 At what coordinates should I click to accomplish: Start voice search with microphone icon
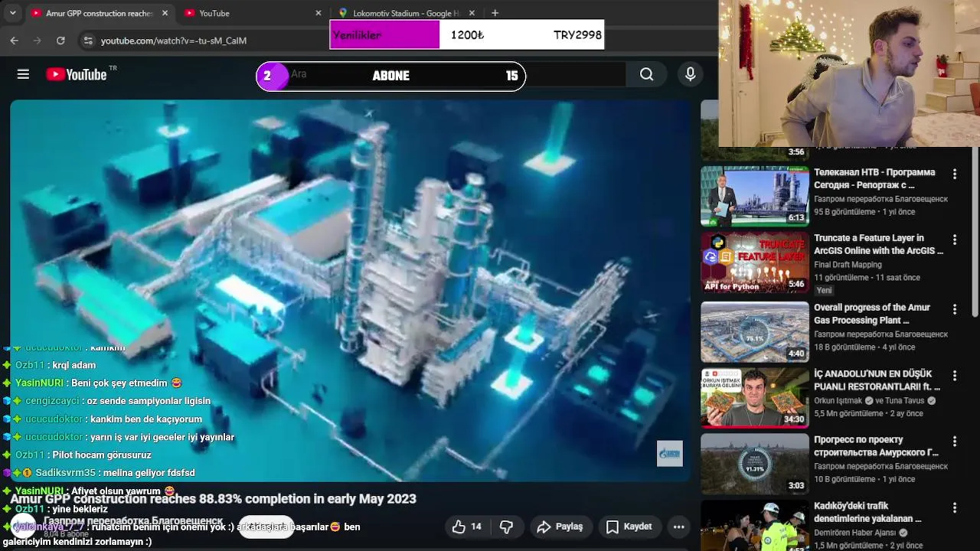click(x=691, y=74)
